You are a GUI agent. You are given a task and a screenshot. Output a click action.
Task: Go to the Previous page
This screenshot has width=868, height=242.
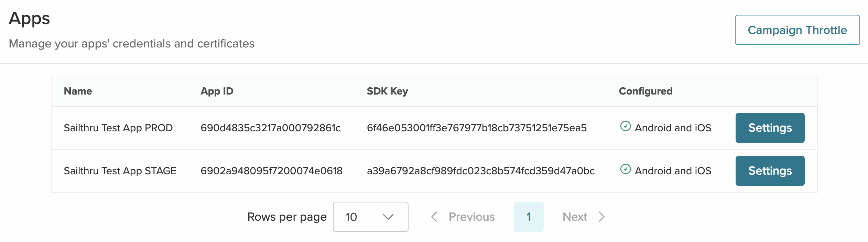tap(471, 217)
